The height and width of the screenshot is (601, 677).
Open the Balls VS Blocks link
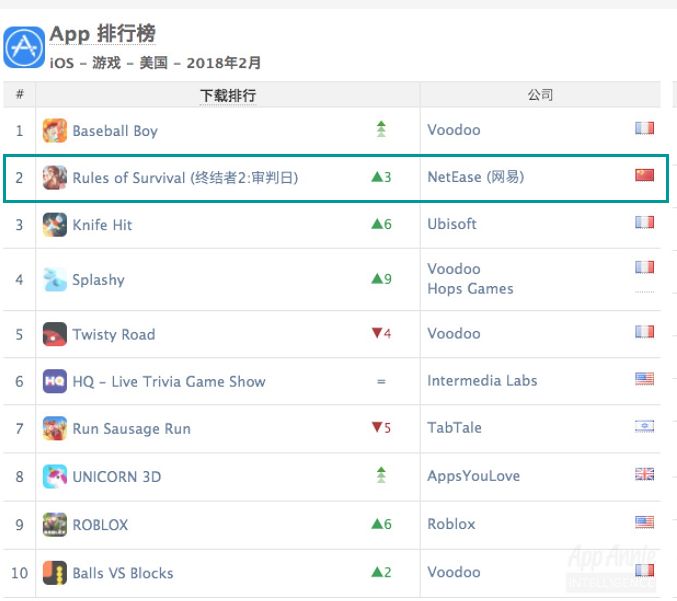[x=123, y=573]
